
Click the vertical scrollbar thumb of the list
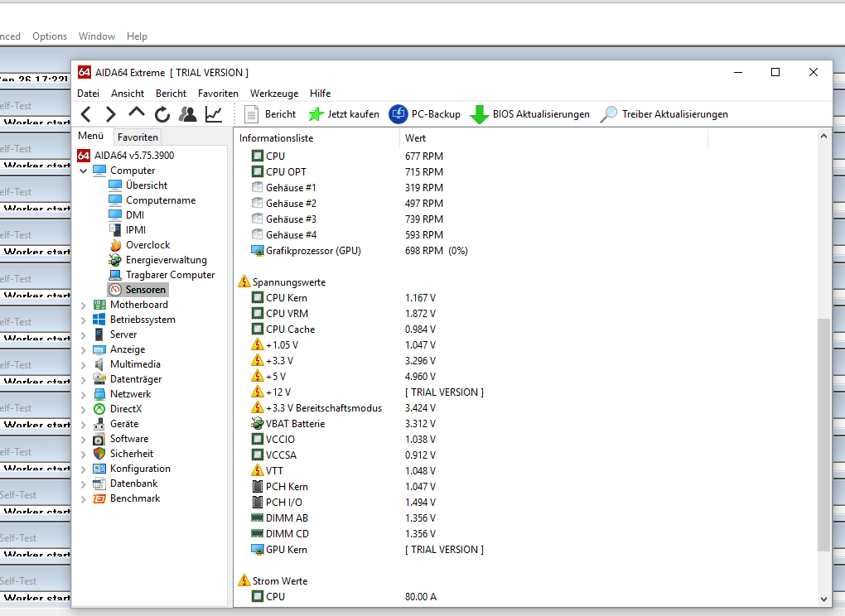tap(823, 435)
